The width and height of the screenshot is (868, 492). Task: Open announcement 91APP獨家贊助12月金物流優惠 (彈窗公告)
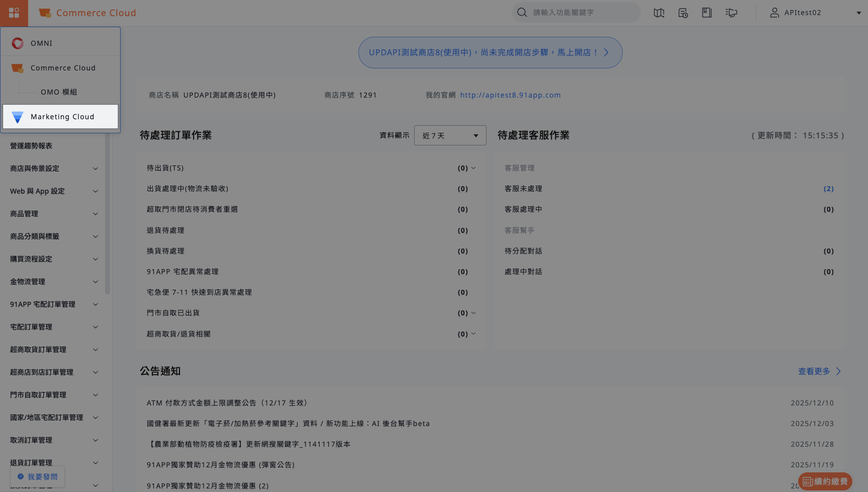pyautogui.click(x=221, y=465)
